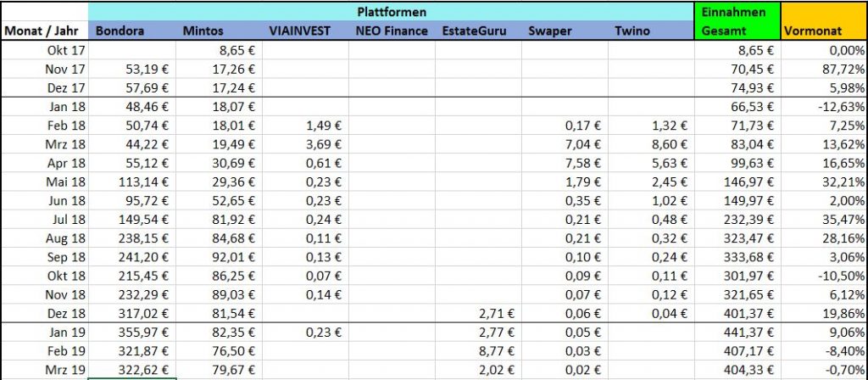Viewport: 868px width, 380px height.
Task: Select the Swaper column header
Action: point(565,31)
